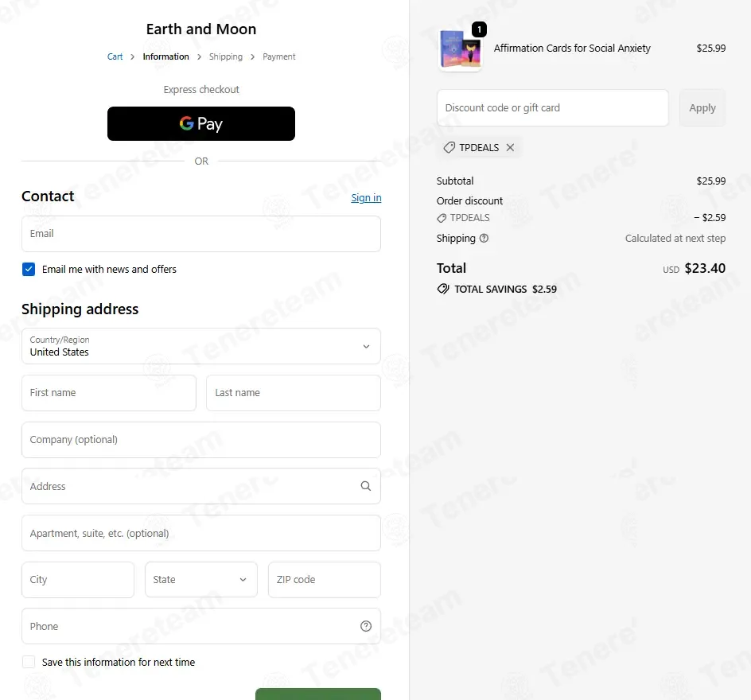Click the Subtotal $25.99 amount
This screenshot has width=751, height=700.
(710, 181)
